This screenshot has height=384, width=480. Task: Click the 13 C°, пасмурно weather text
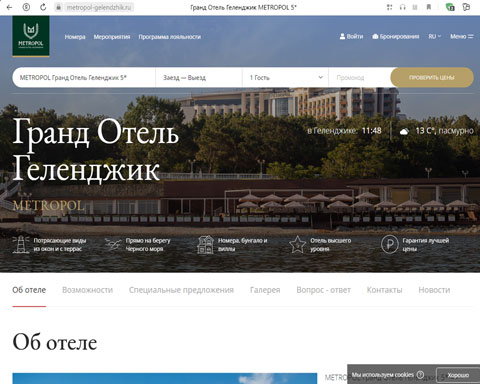[x=444, y=131]
